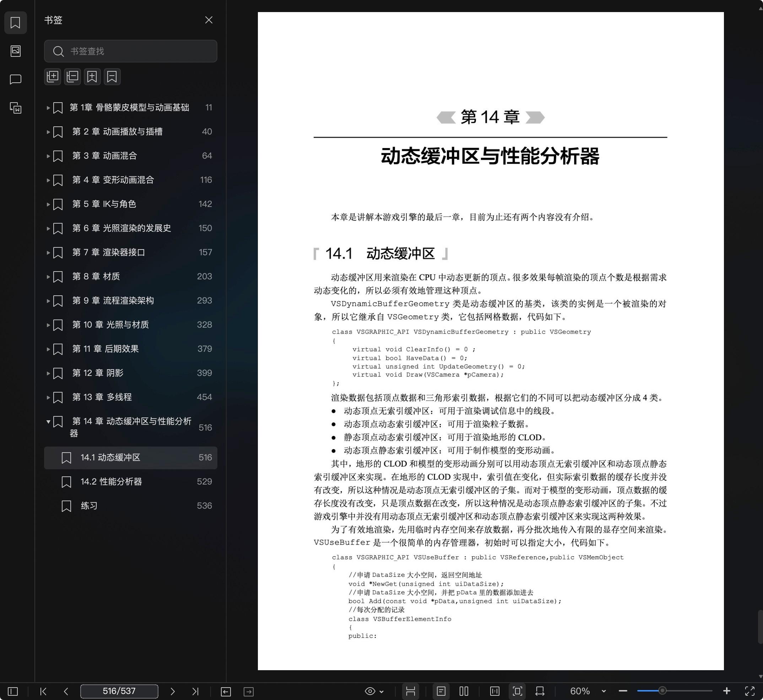Remove bookmark icon in bookmark toolbar

112,77
